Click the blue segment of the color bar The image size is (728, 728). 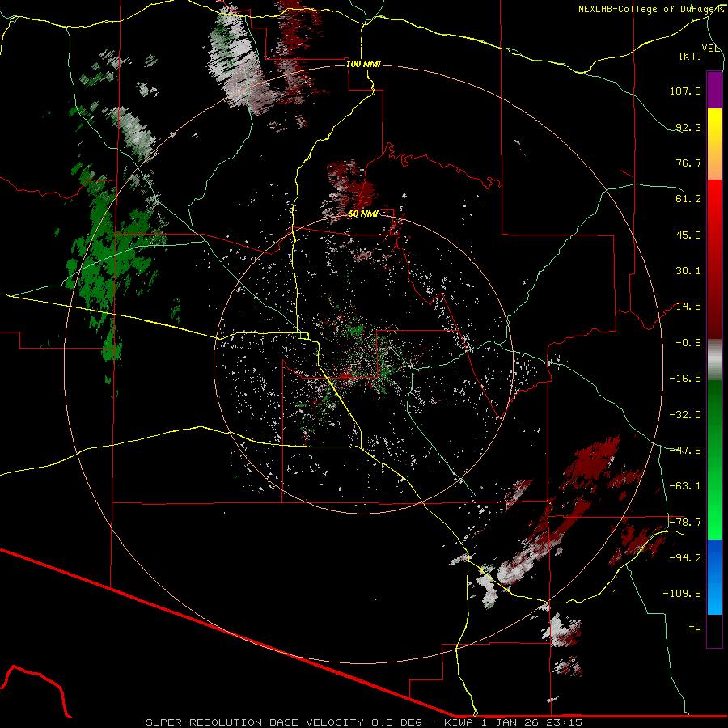[714, 577]
